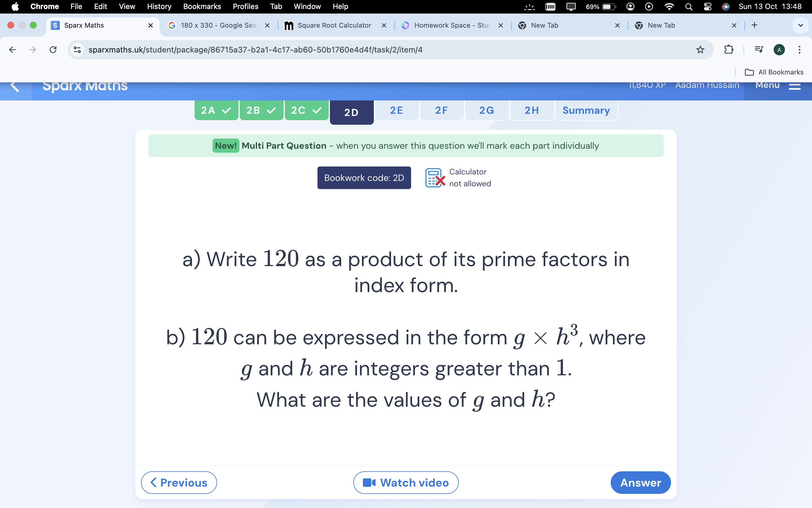812x508 pixels.
Task: Click the battery 69% indicator
Action: pyautogui.click(x=601, y=6)
